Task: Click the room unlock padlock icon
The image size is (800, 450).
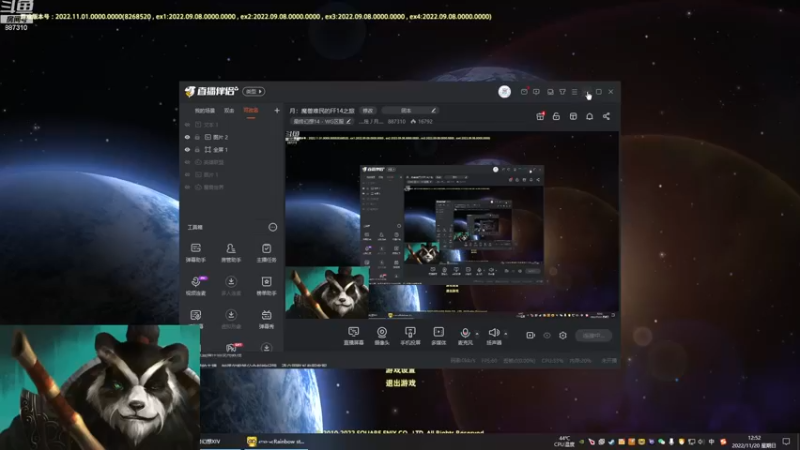Action: pos(556,116)
